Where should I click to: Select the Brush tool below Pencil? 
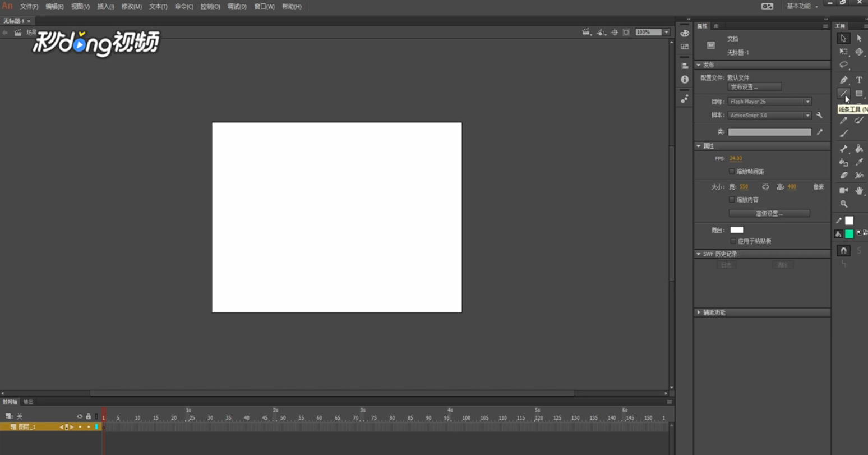click(x=843, y=134)
